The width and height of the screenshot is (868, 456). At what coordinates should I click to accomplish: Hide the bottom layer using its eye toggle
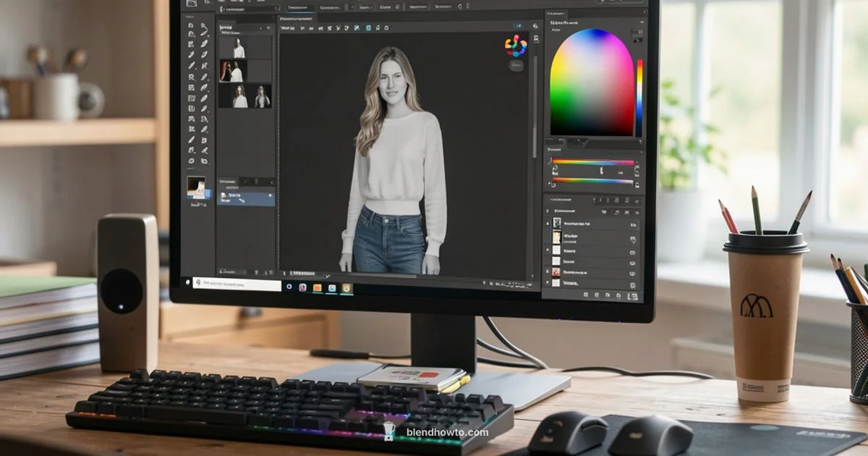point(548,284)
